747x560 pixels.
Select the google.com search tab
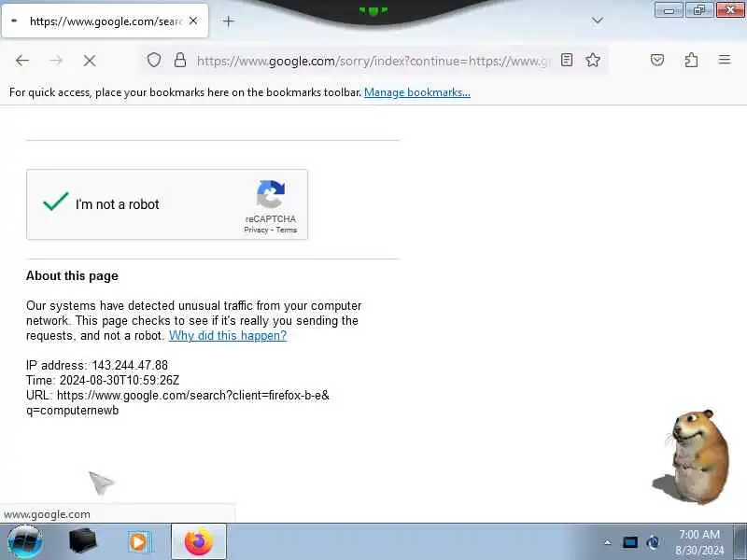click(x=105, y=21)
